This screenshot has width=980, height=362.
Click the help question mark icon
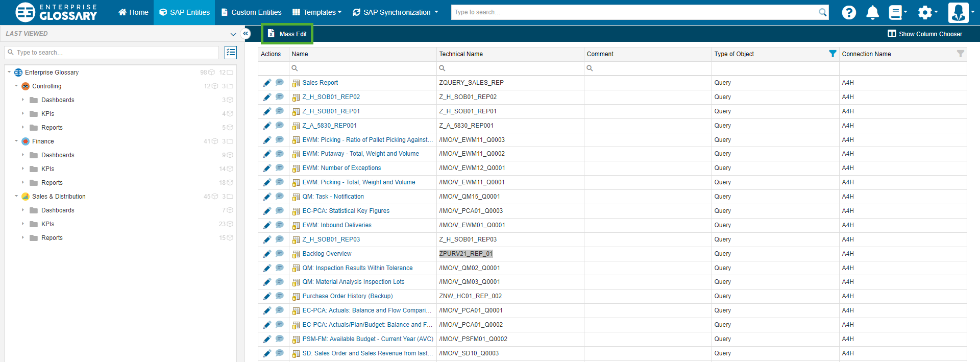coord(848,12)
